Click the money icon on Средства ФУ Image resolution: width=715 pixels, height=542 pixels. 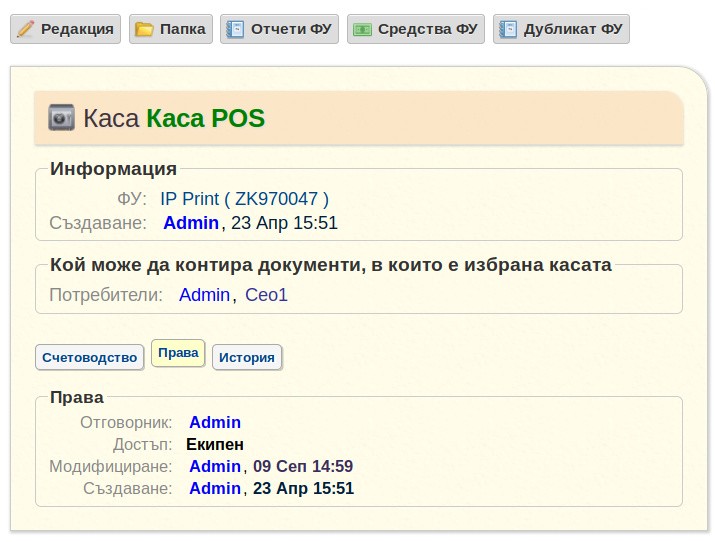pyautogui.click(x=363, y=29)
